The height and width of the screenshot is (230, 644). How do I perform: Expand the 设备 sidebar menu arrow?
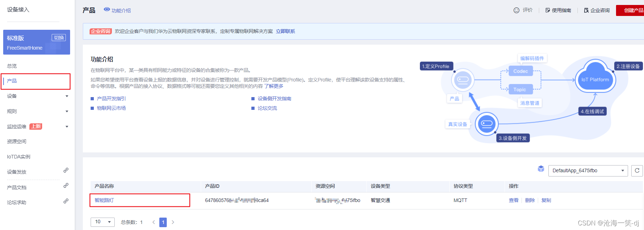[67, 96]
